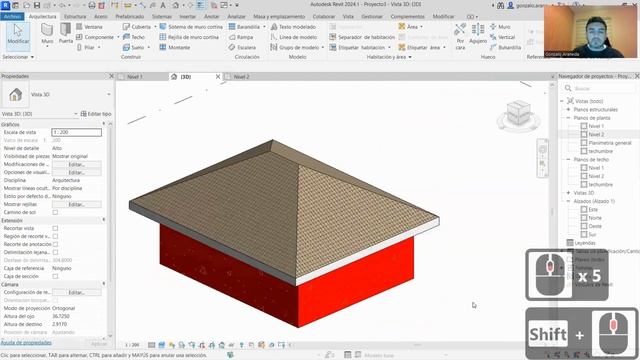Click the project browser search field

click(x=600, y=88)
